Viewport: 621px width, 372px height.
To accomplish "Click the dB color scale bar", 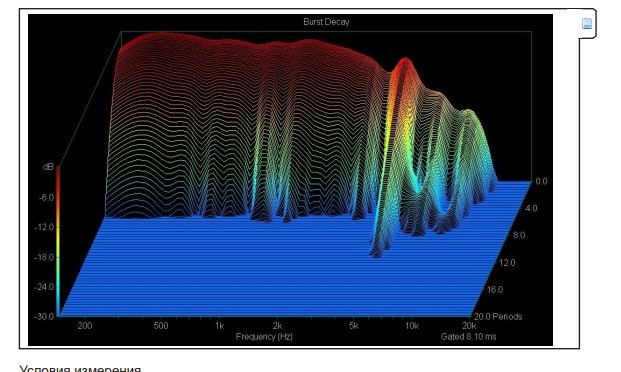I will tap(58, 241).
